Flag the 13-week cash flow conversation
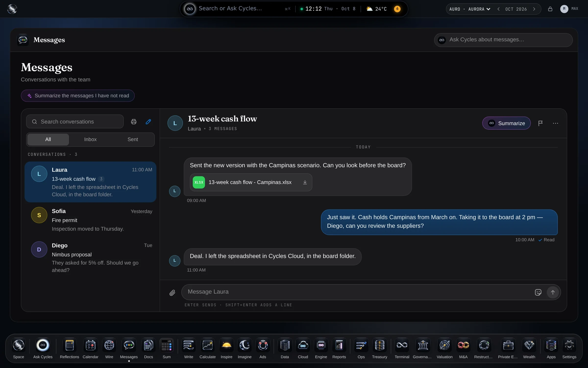The width and height of the screenshot is (588, 368). click(540, 123)
